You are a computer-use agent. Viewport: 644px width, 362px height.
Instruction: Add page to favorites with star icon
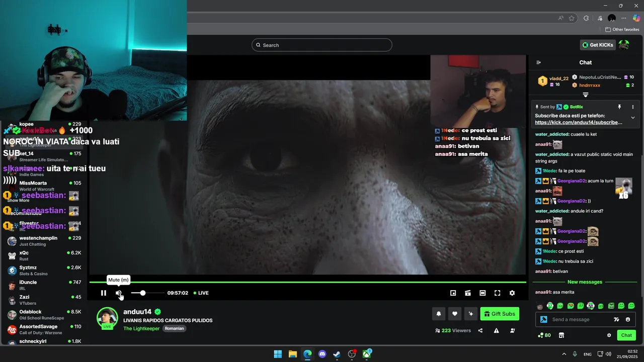pyautogui.click(x=572, y=18)
